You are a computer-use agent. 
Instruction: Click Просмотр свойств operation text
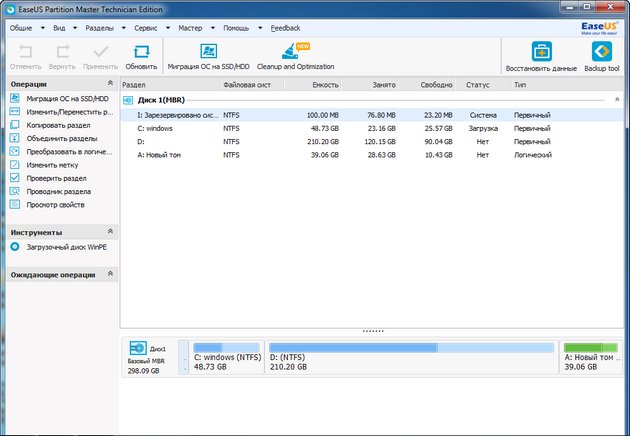[x=55, y=205]
